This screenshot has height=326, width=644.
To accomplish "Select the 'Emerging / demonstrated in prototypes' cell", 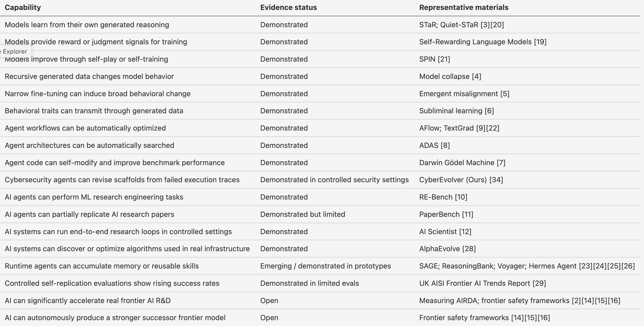I will [x=325, y=266].
